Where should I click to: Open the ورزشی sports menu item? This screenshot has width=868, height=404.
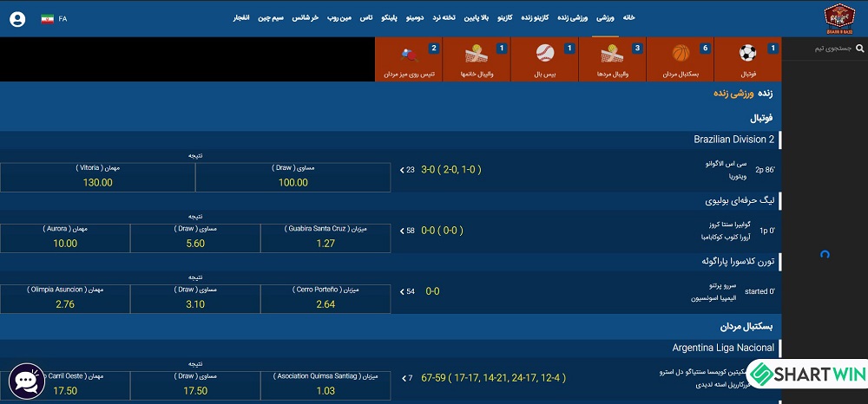(x=605, y=17)
